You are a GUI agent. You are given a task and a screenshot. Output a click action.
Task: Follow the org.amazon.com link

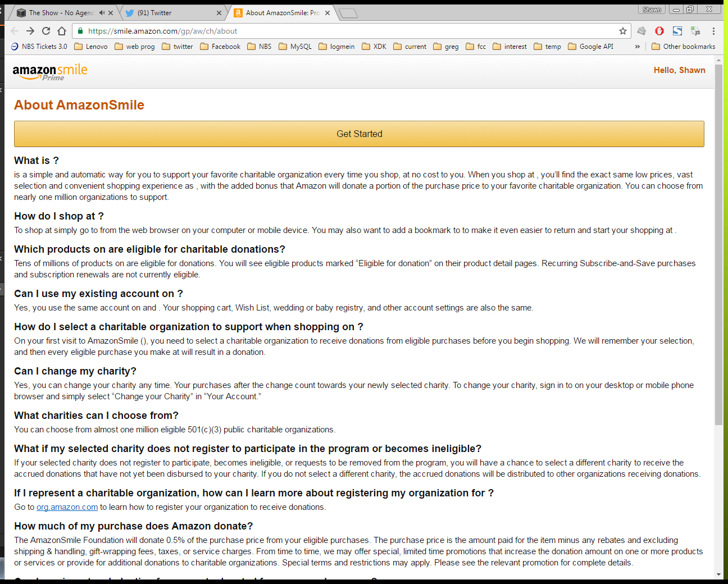(x=67, y=507)
